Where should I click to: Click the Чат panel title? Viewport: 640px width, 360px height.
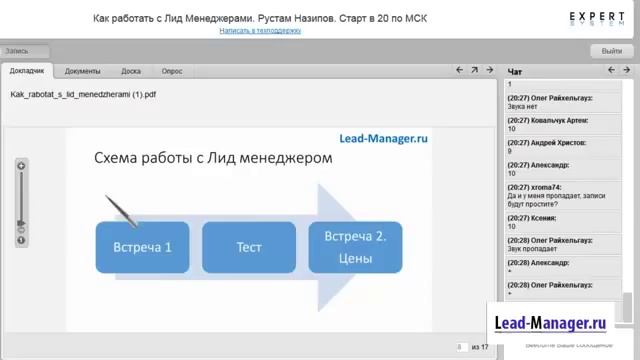click(x=515, y=72)
